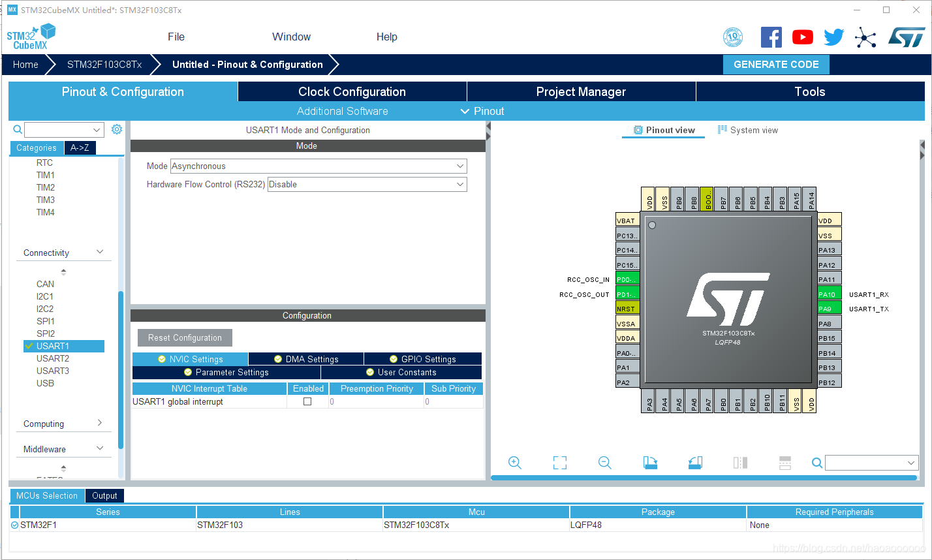Click the ST community network icon

click(865, 37)
